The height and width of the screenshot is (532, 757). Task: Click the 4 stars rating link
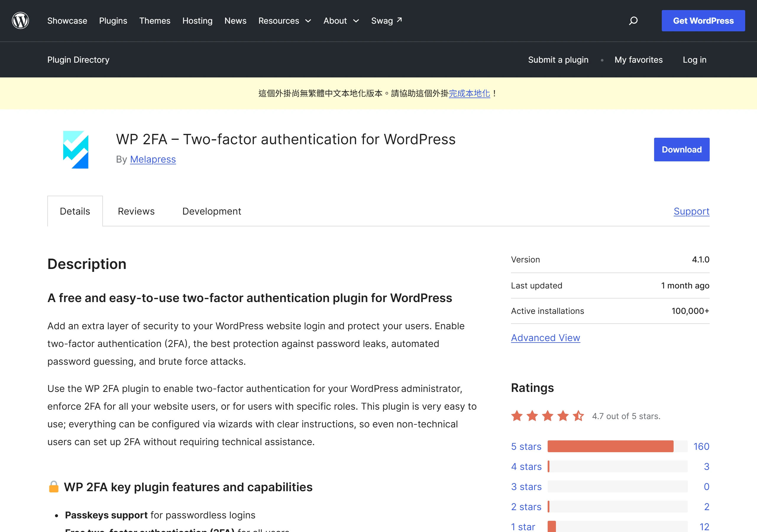click(x=526, y=466)
